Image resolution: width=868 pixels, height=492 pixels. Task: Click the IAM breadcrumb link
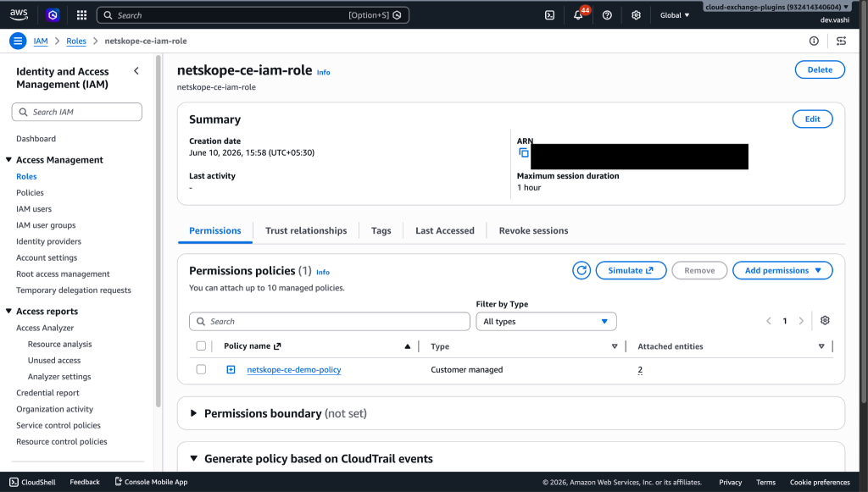click(41, 41)
